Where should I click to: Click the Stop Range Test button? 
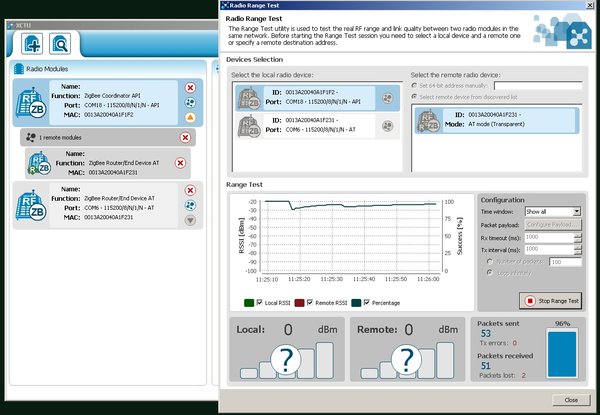point(551,301)
